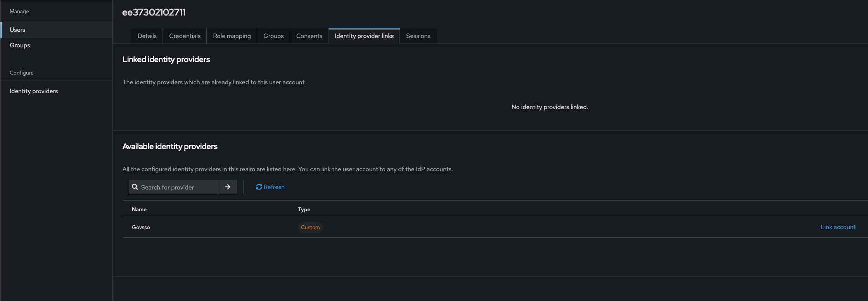Select Identity provider links tab
The image size is (868, 301).
pos(364,36)
